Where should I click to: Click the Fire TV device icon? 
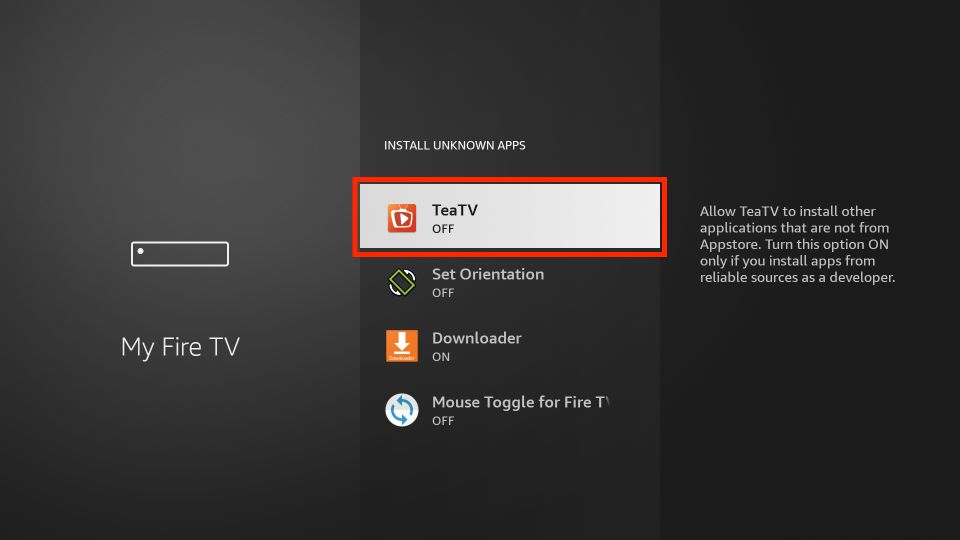tap(180, 253)
